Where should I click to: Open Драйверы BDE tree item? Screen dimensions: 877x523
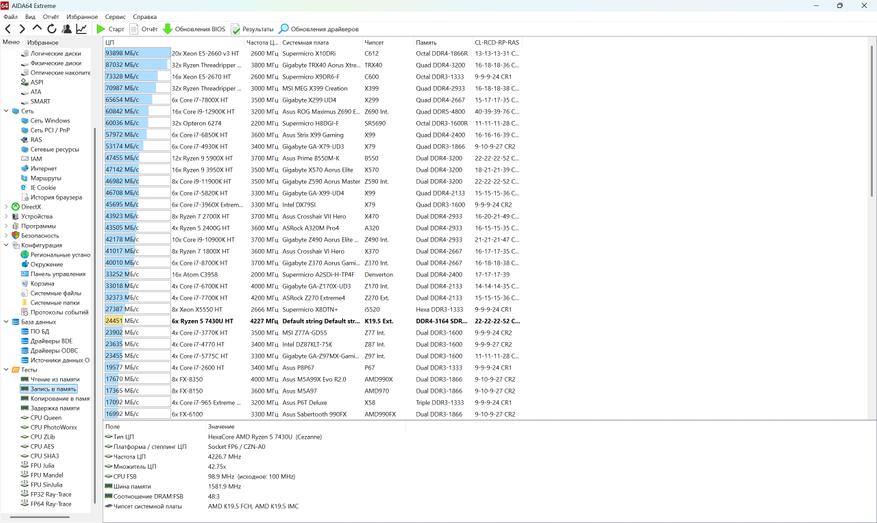tap(46, 341)
